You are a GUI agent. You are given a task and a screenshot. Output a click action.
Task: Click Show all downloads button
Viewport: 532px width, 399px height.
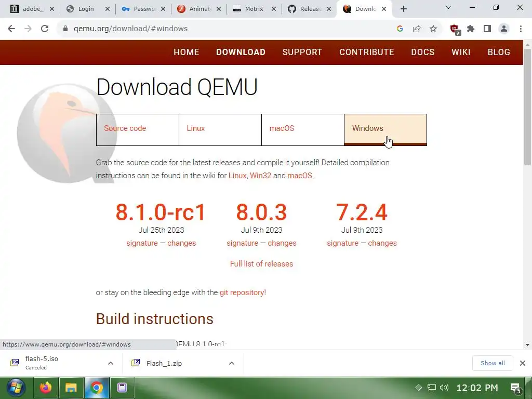point(493,363)
